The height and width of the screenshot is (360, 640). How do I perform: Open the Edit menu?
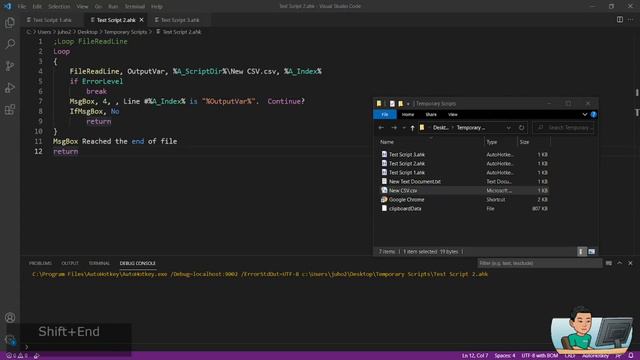pyautogui.click(x=37, y=7)
